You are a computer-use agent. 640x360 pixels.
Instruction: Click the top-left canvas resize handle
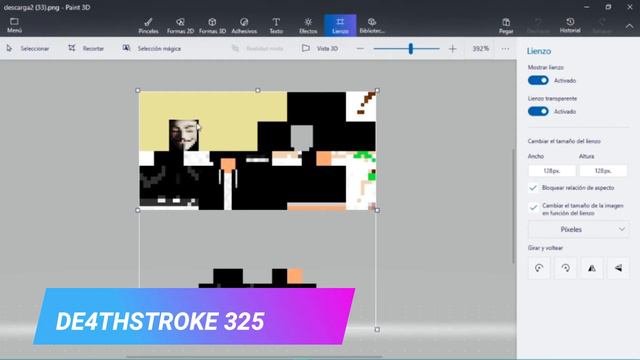pos(138,91)
